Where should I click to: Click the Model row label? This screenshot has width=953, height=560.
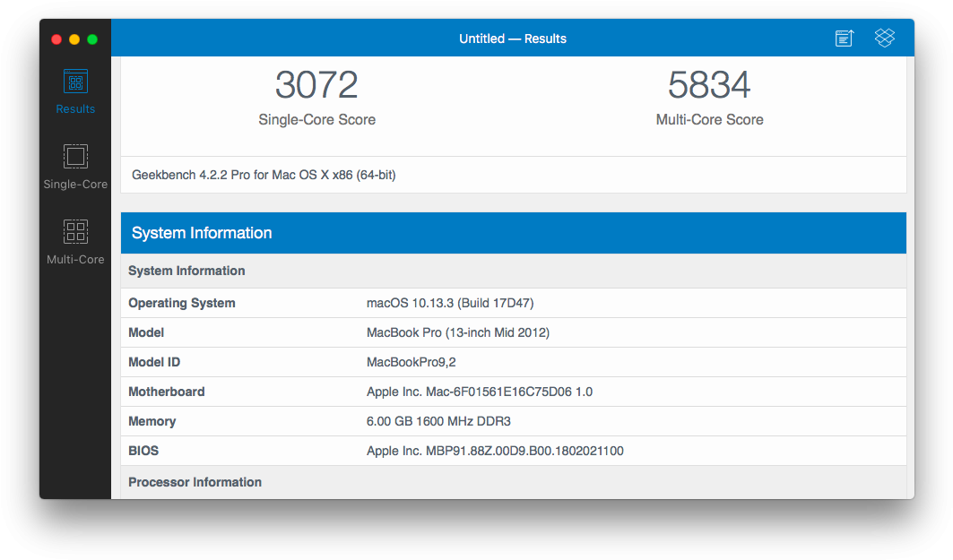tap(146, 332)
